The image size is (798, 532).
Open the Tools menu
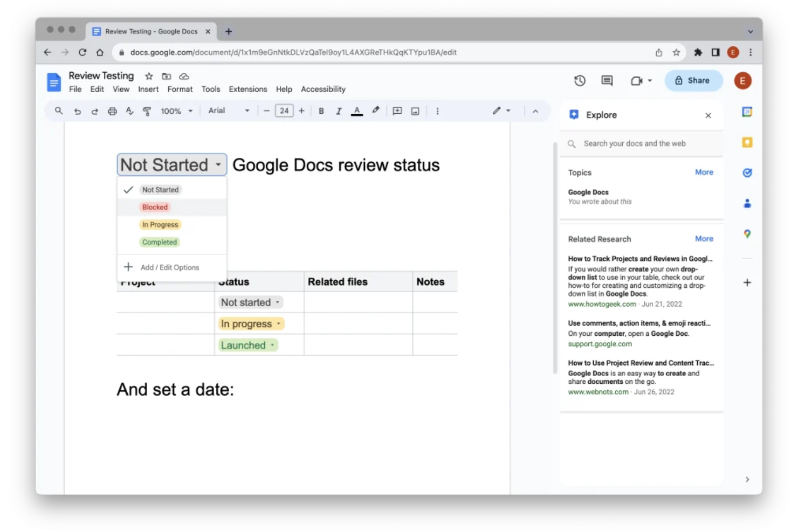pos(211,89)
